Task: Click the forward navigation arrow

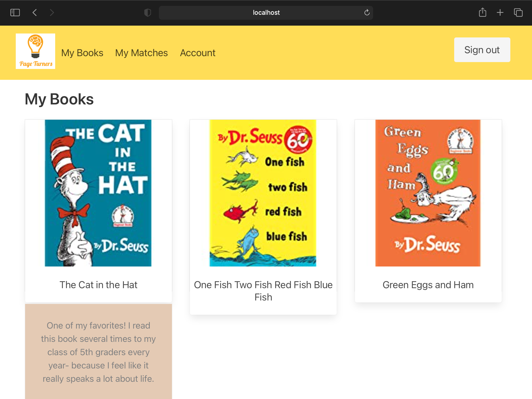Action: (x=51, y=13)
